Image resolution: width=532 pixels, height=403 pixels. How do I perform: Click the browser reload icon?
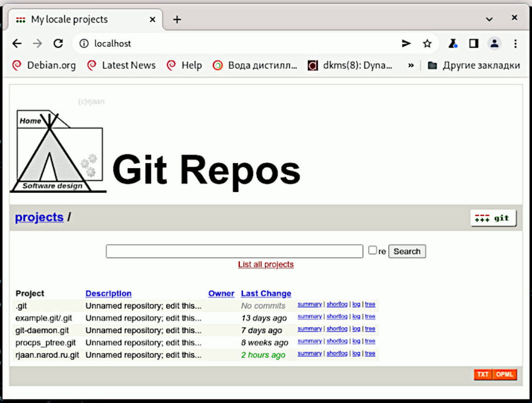point(58,43)
